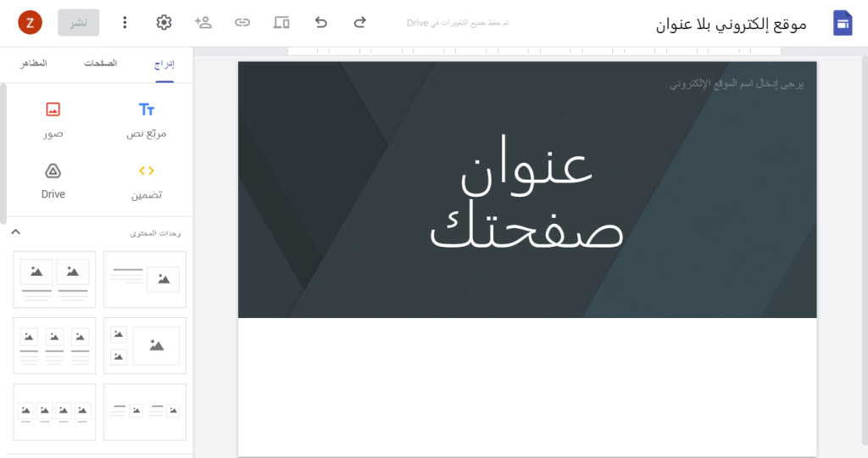868x458 pixels.
Task: Click the نشر publish button
Action: pos(79,23)
